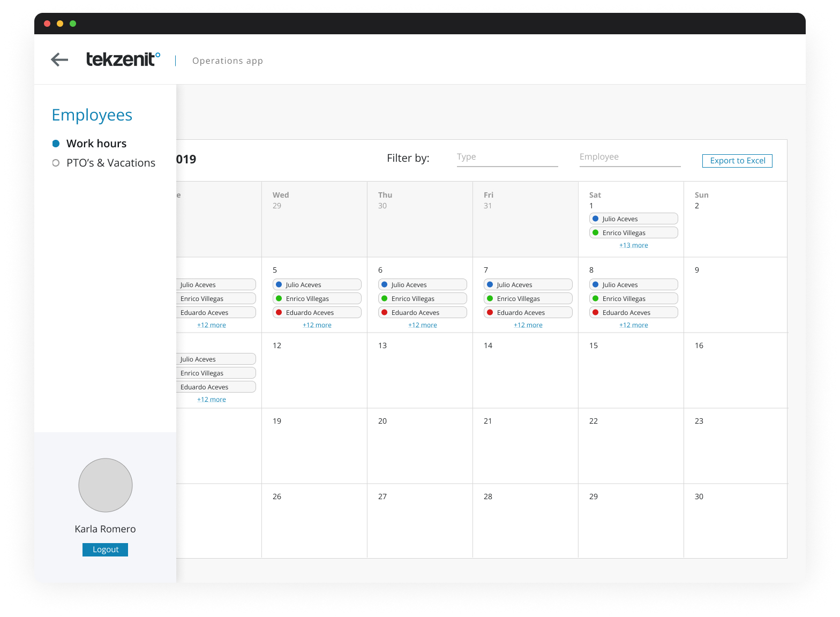The height and width of the screenshot is (617, 840).
Task: Click Fri 31 date cell
Action: [x=526, y=220]
